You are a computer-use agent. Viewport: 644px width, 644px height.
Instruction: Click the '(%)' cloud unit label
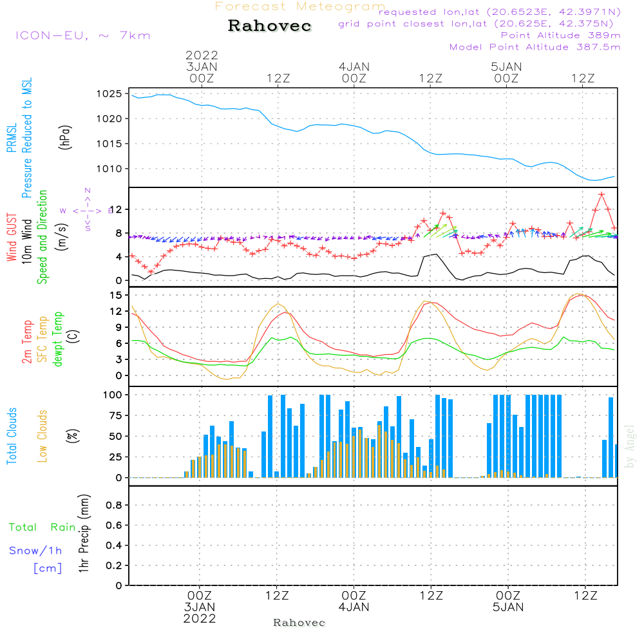(x=72, y=436)
